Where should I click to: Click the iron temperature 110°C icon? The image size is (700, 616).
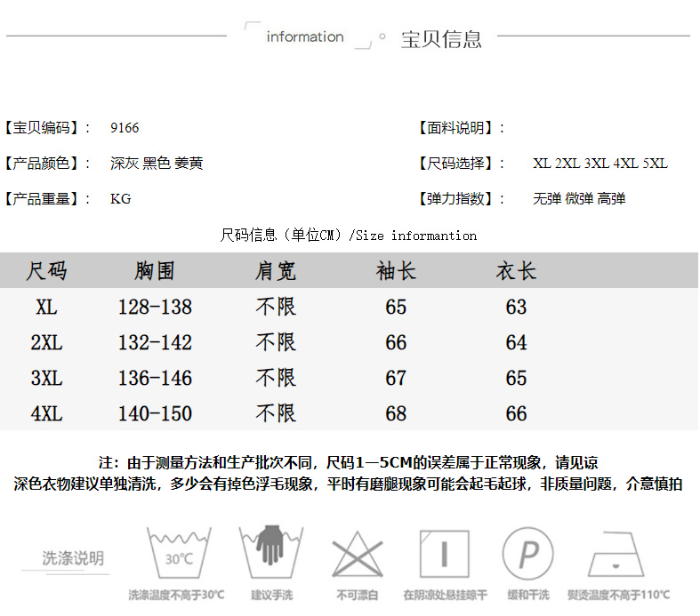coord(616,554)
